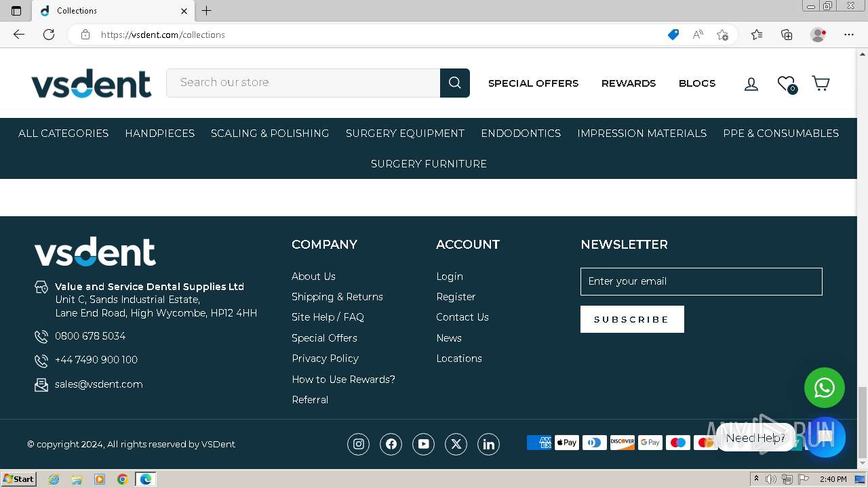
Task: Click the WhatsApp chat bubble
Action: tap(825, 388)
